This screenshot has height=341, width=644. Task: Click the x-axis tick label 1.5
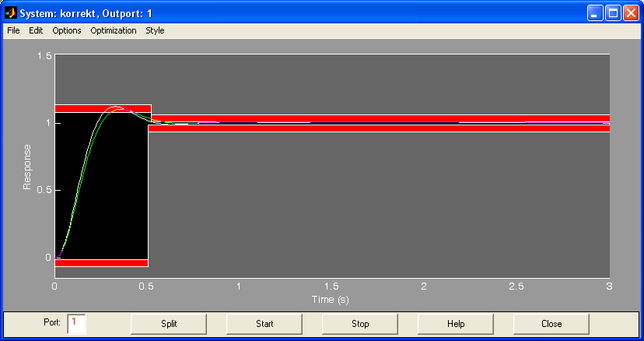coord(331,287)
